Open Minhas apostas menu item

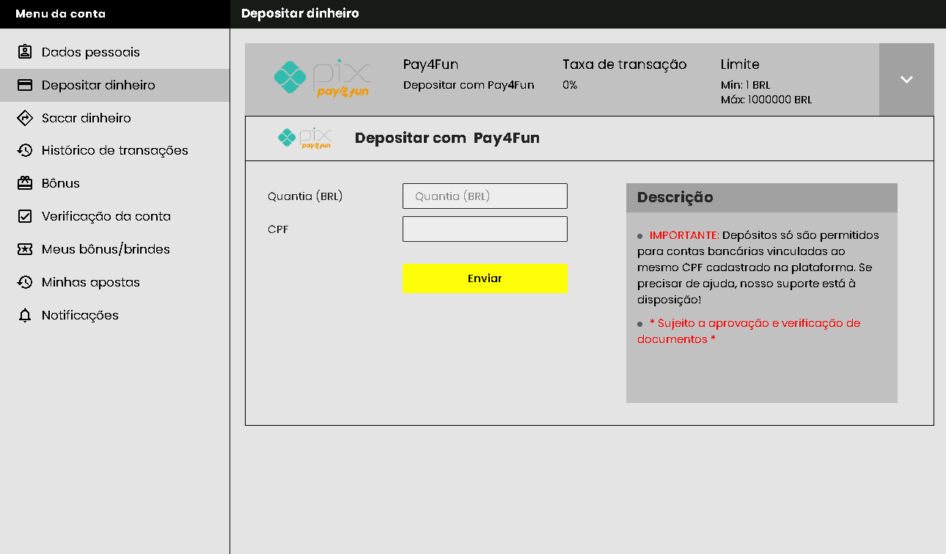115,282
